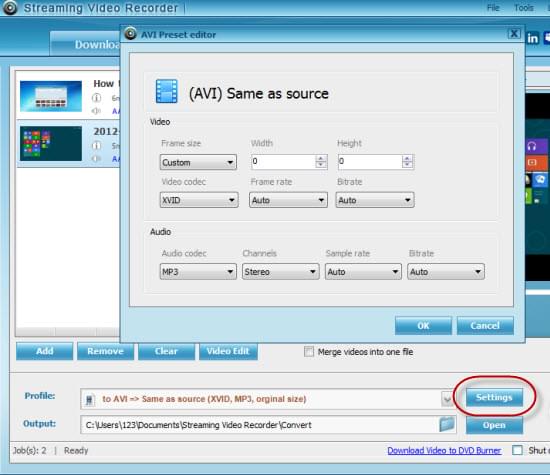Close the AVI Preset editor dialog

(x=514, y=34)
